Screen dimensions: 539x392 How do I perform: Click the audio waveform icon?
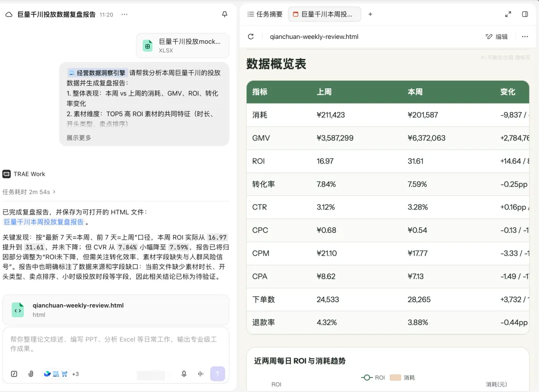click(201, 374)
